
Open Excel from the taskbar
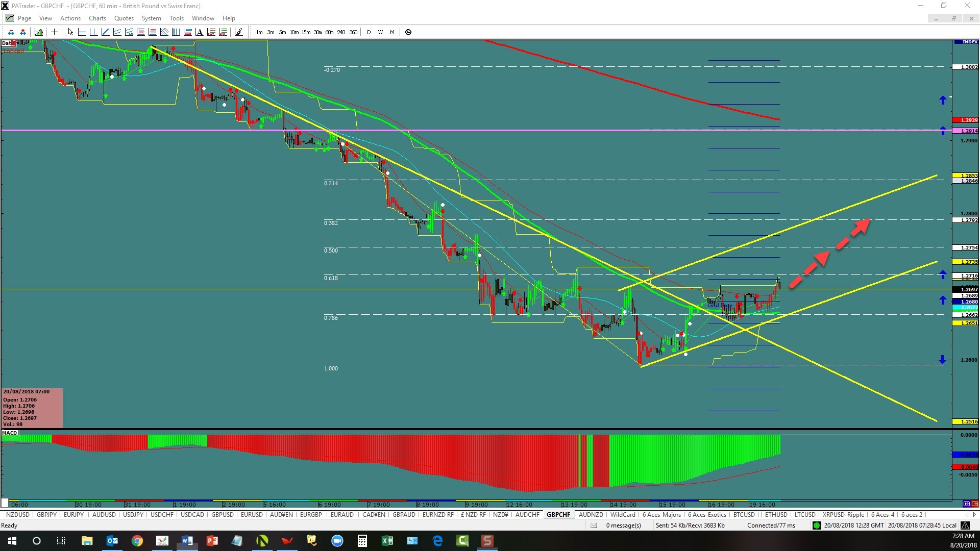point(387,541)
